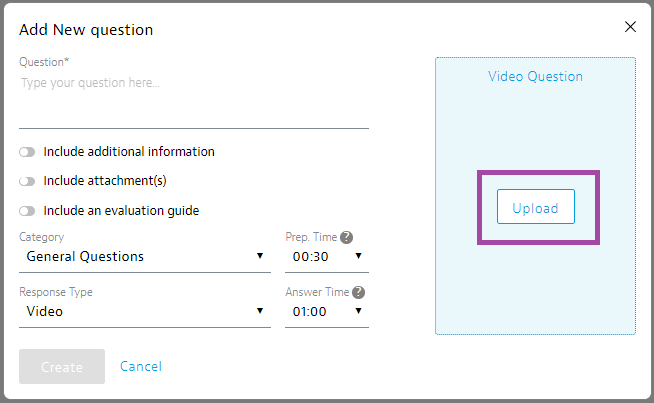Click the empty video upload drop area
Viewport: 654px width, 403px height.
point(535,290)
